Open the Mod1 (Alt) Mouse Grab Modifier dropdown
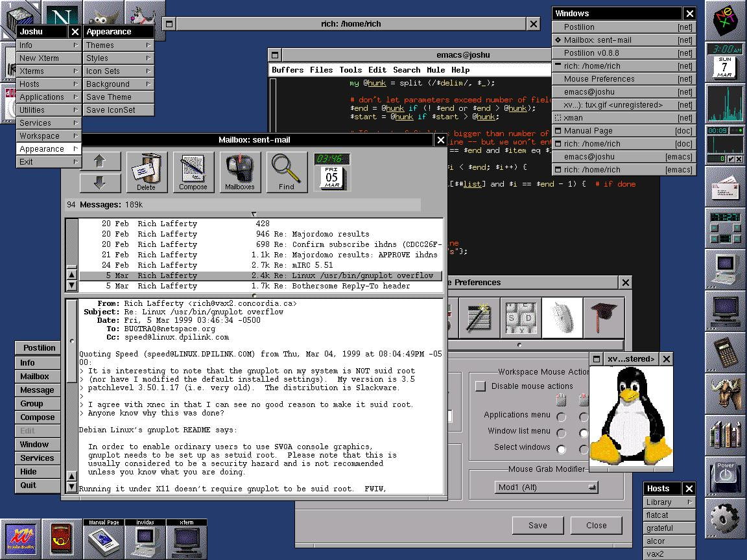The width and height of the screenshot is (747, 560). coord(545,487)
